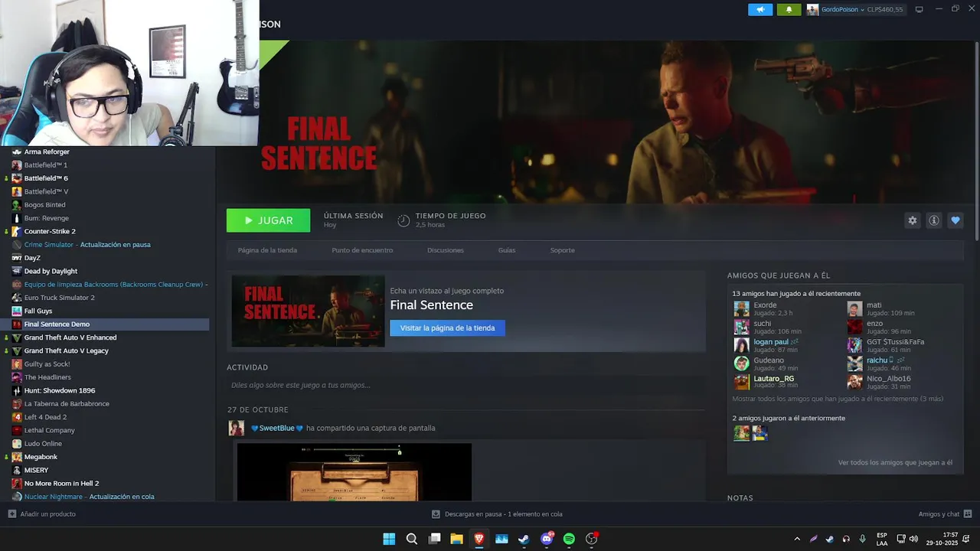Open friend raichu's avatar
Screen dimensions: 980x551
click(854, 364)
